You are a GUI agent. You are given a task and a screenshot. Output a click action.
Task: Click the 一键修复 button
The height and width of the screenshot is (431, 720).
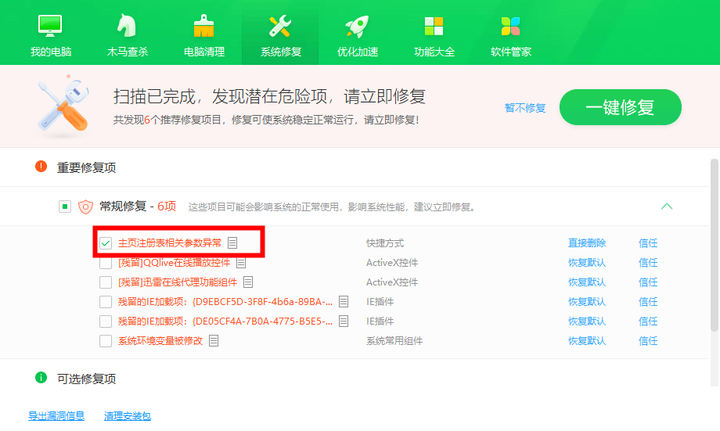[x=620, y=107]
